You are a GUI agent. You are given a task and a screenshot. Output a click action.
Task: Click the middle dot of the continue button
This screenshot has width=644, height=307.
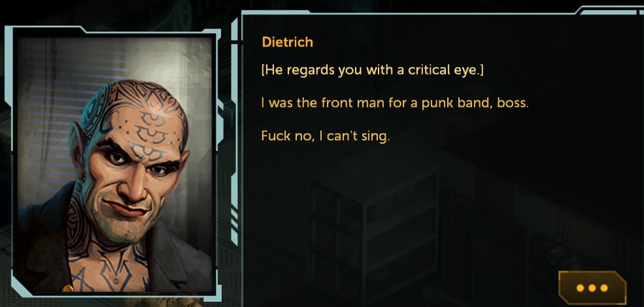click(592, 288)
